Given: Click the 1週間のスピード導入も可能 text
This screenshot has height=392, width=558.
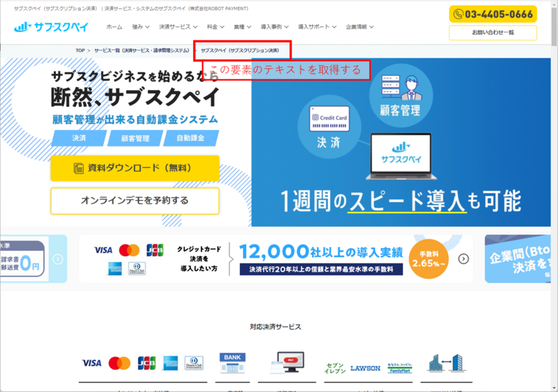Looking at the screenshot, I should [401, 201].
